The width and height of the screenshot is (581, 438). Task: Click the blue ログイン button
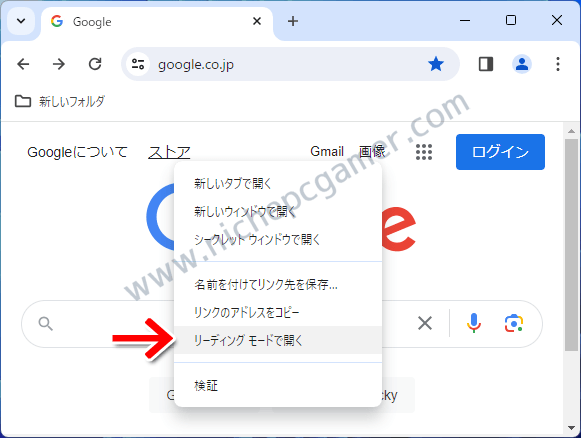(x=500, y=152)
